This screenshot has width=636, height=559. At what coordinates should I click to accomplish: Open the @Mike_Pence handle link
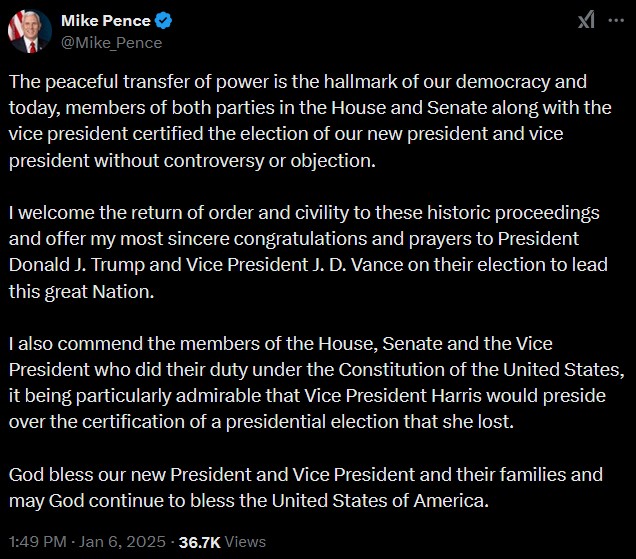tap(112, 43)
